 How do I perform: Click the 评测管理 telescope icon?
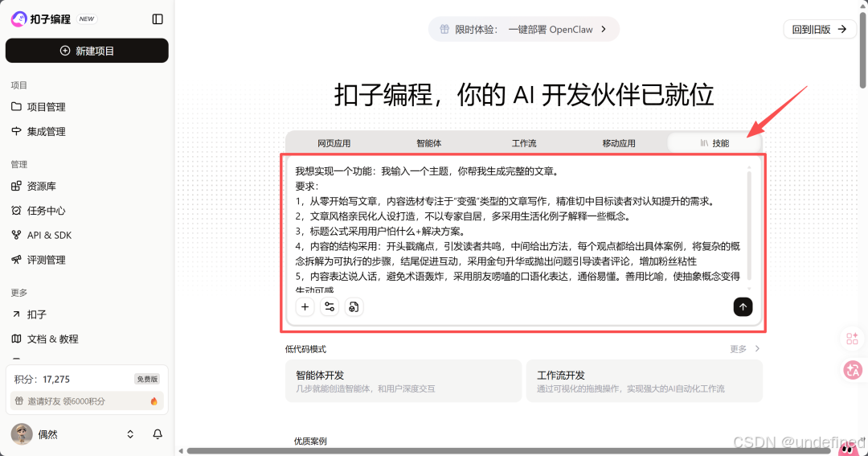[16, 259]
